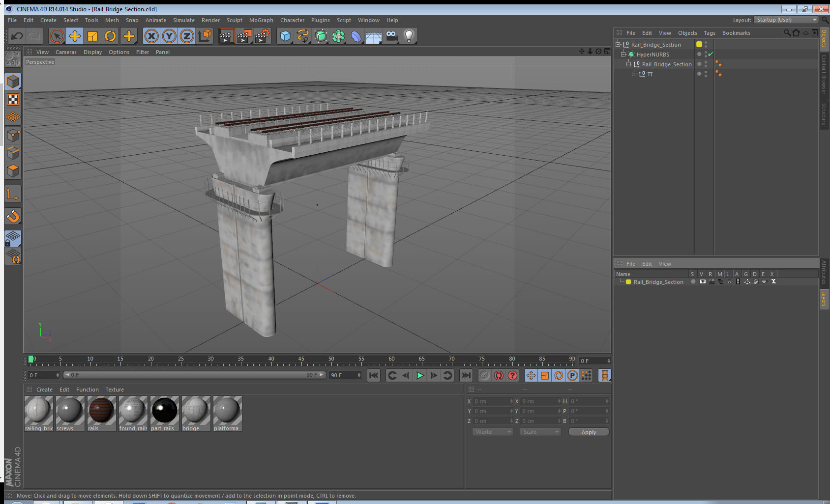
Task: Open the Layout dropdown Startup (User)
Action: coord(786,20)
